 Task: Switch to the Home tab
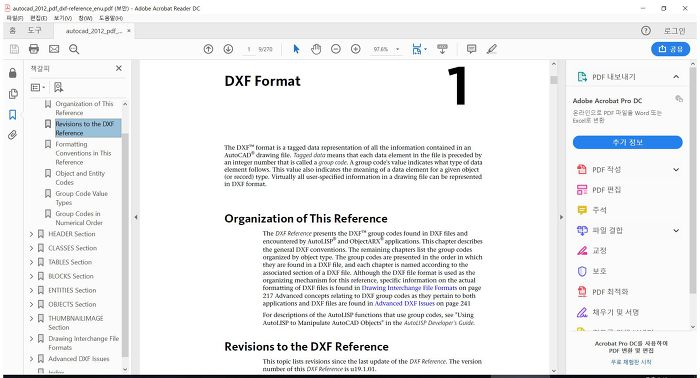tap(12, 30)
